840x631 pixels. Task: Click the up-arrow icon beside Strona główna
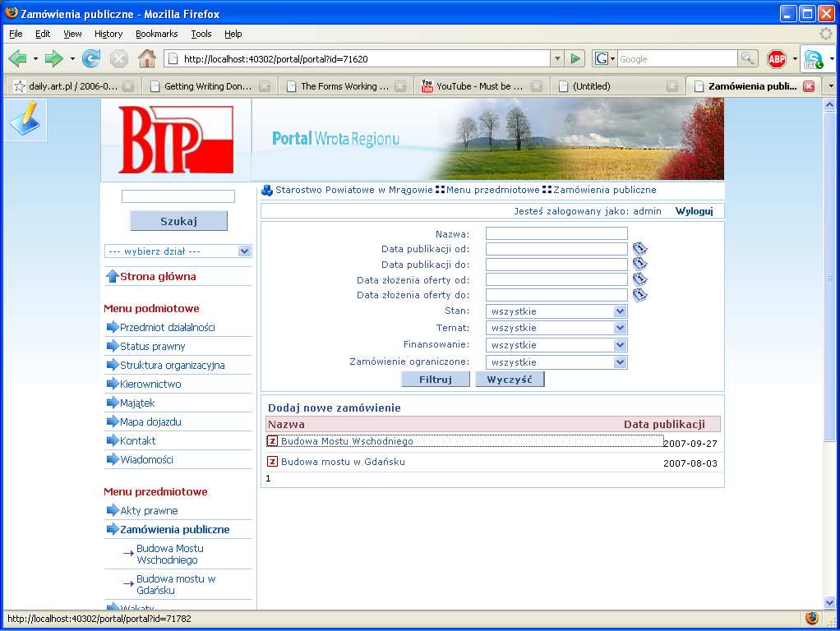coord(112,276)
